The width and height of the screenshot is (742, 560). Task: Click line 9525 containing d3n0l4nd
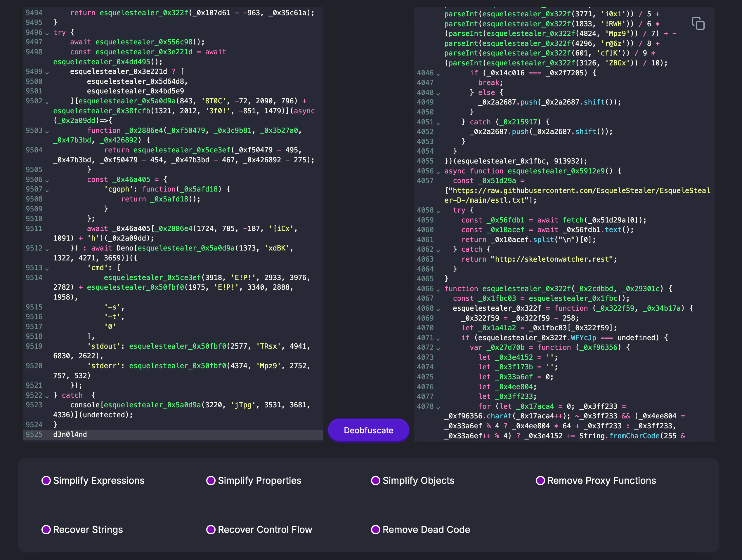coord(70,434)
